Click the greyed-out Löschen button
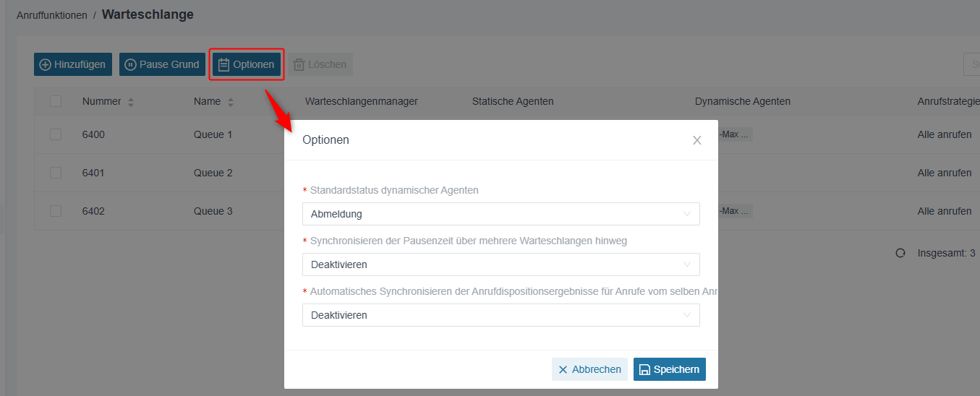This screenshot has height=396, width=980. pyautogui.click(x=320, y=64)
